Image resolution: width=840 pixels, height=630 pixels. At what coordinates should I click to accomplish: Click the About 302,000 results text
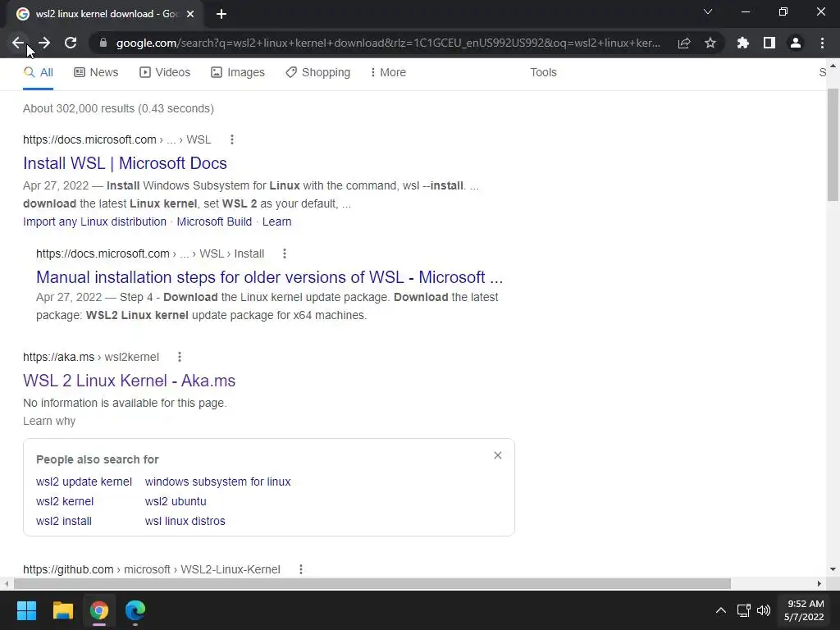click(x=118, y=108)
